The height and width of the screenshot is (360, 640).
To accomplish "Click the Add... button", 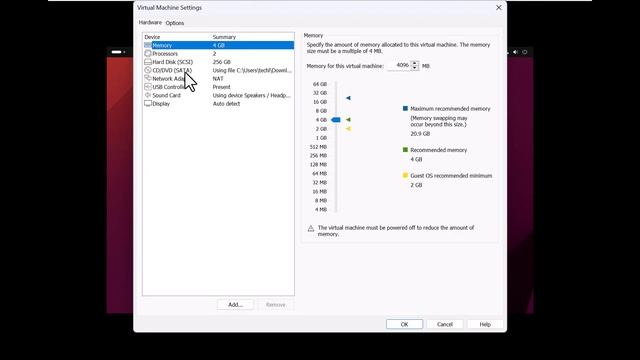I will coord(235,304).
